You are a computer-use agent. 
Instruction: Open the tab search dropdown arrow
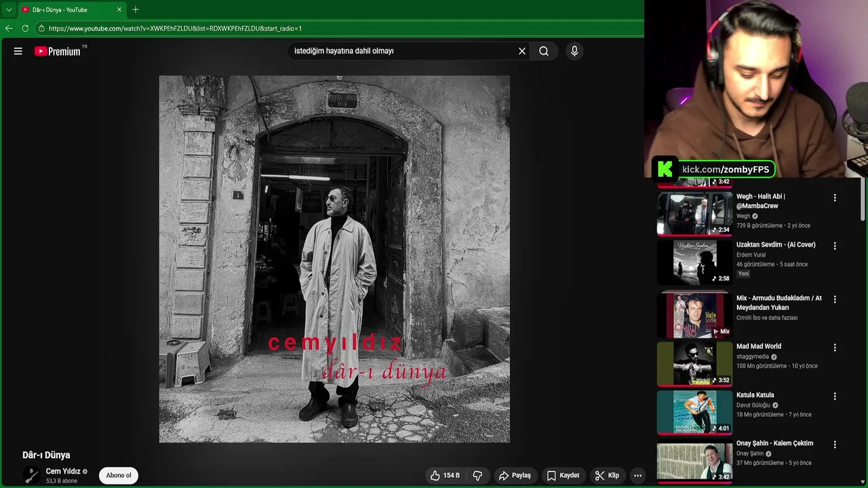[9, 9]
